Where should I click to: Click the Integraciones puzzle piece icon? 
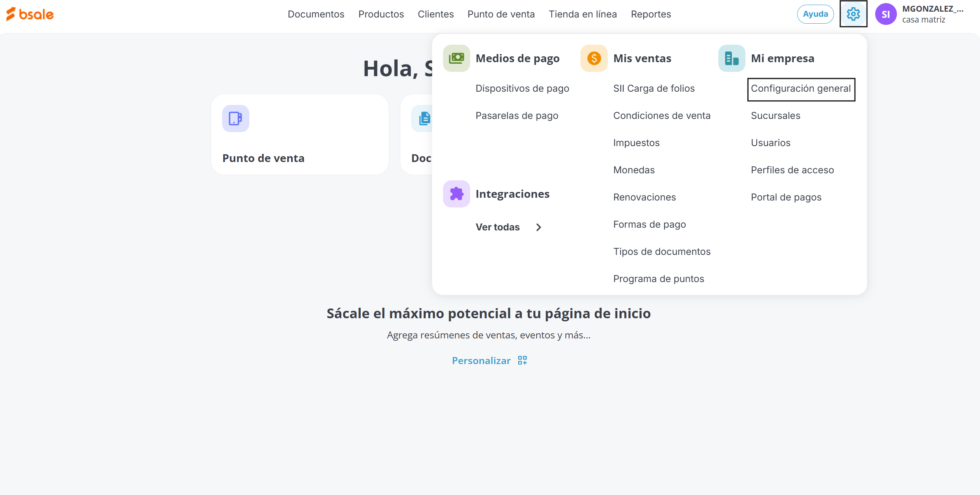tap(456, 194)
